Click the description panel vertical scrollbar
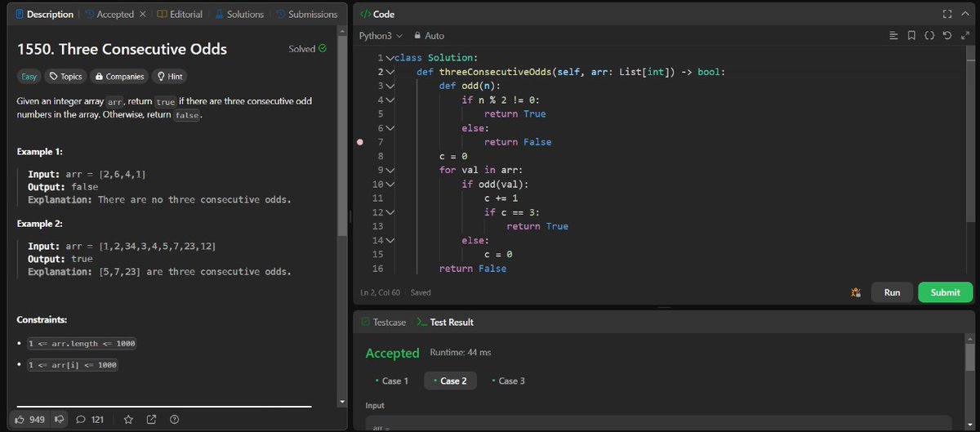This screenshot has height=432, width=980. 342,135
